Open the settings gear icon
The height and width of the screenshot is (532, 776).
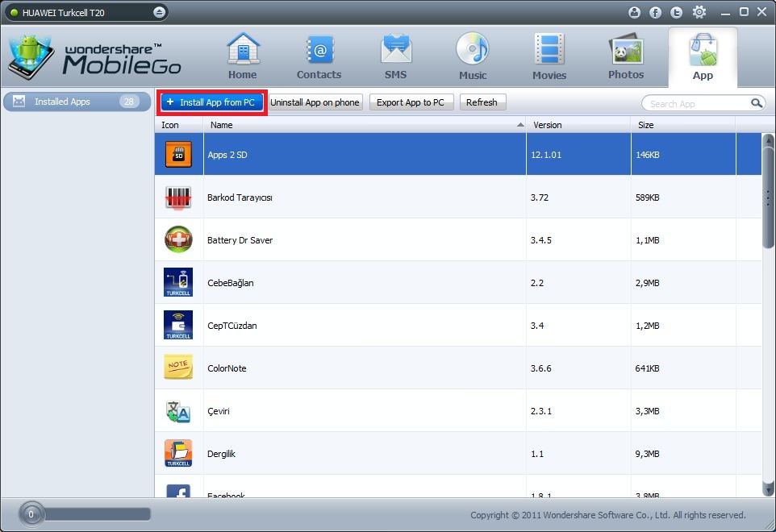[699, 12]
